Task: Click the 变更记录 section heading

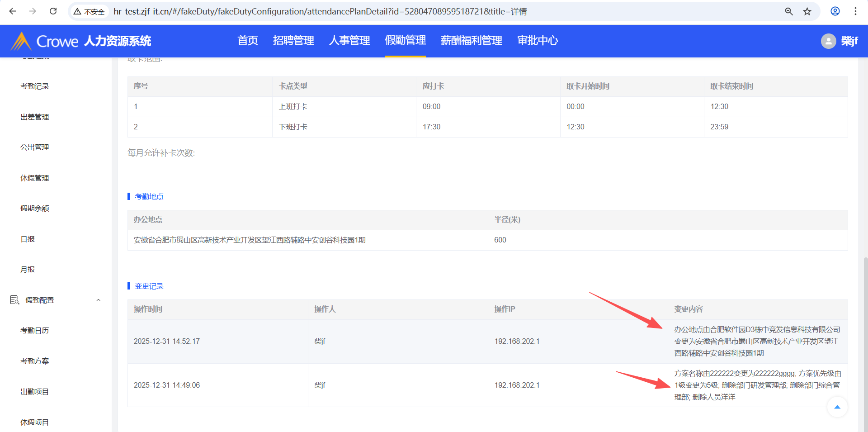Action: (x=149, y=286)
